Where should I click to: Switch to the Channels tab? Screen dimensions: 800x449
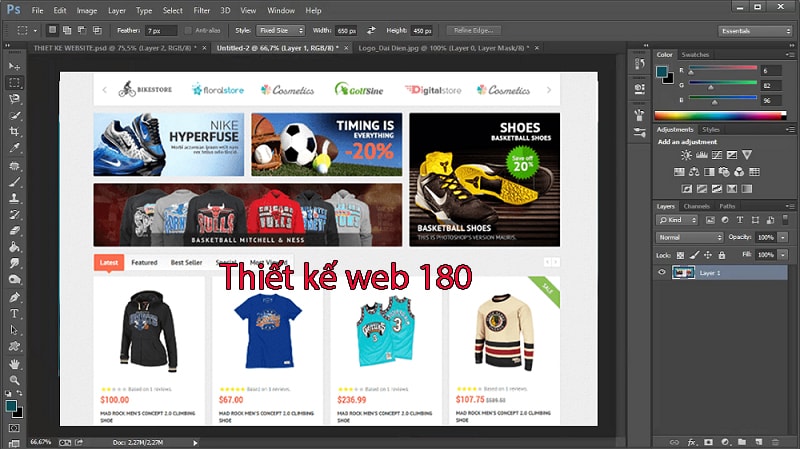coord(696,206)
